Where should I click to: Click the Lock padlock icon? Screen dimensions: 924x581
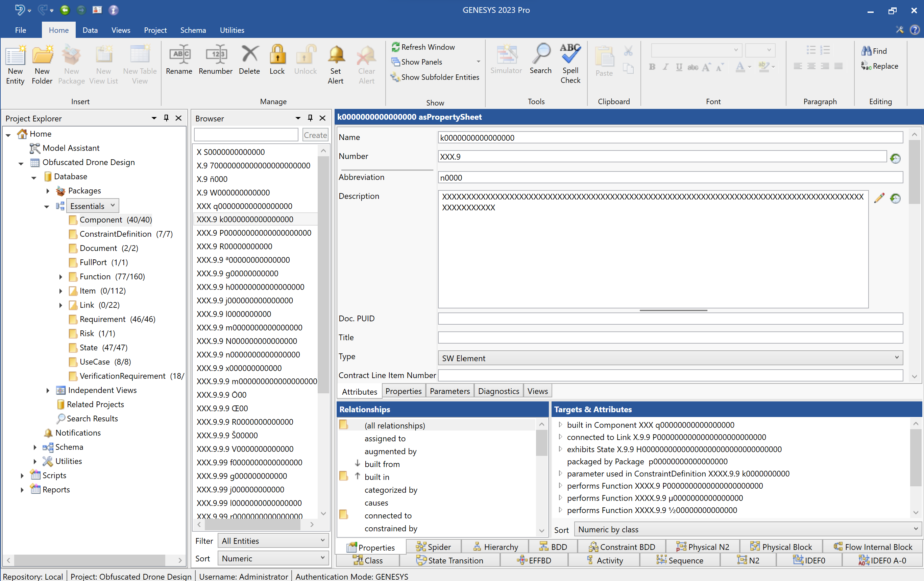coord(277,55)
